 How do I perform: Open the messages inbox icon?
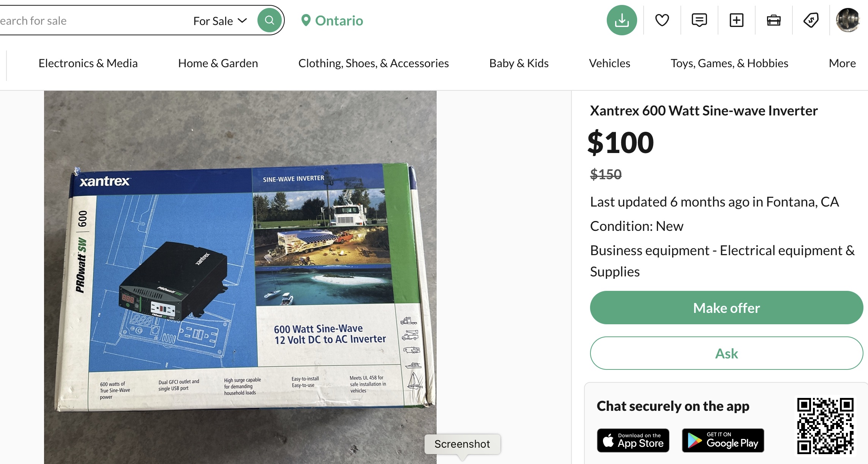tap(699, 21)
